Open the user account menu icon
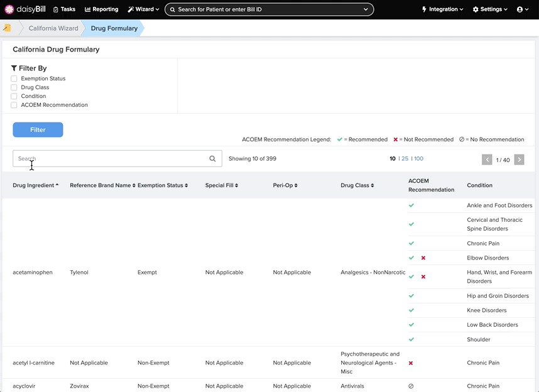Screen dimensions: 539x392 pyautogui.click(x=523, y=9)
